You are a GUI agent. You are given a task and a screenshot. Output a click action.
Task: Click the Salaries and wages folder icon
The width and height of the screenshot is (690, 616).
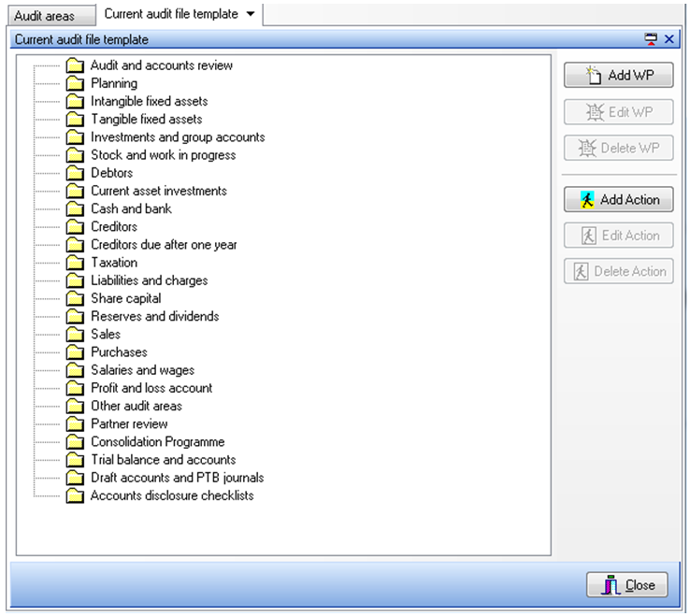click(x=75, y=370)
